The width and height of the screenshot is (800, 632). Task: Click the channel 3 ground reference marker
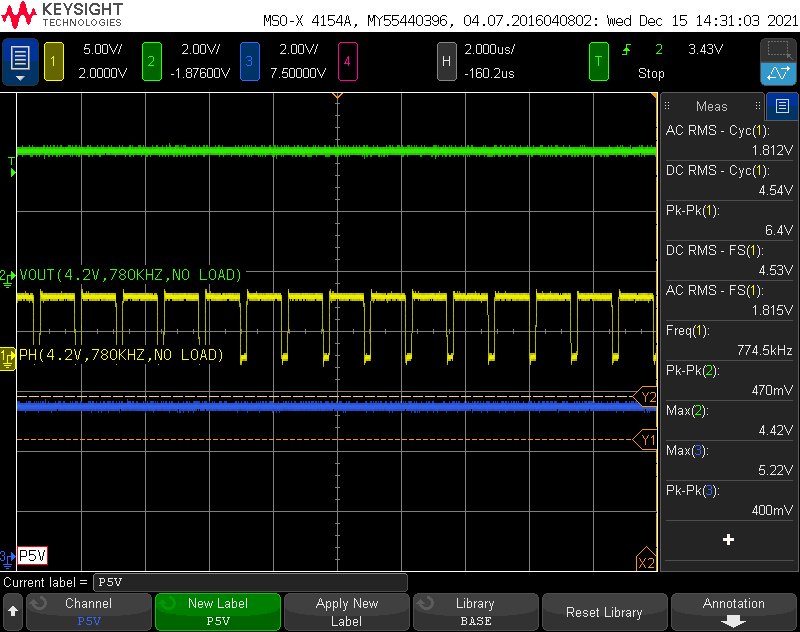7,559
